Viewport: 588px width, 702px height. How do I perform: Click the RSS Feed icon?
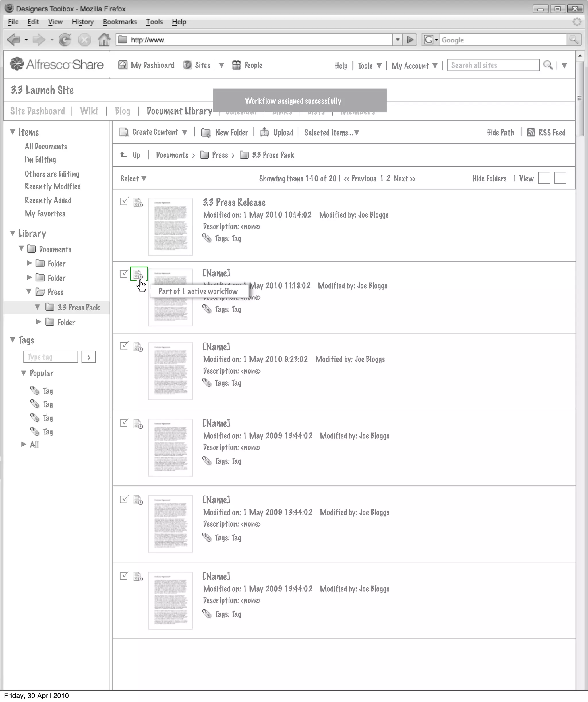[x=531, y=132]
